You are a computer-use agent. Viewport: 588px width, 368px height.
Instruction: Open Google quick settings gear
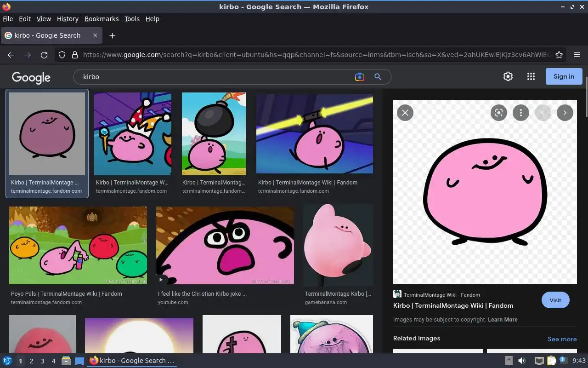508,77
